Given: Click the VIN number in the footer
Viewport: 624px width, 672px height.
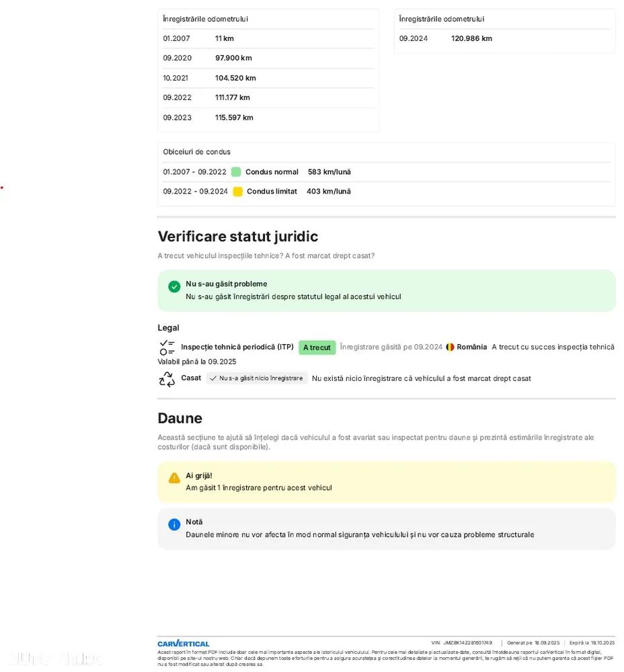Looking at the screenshot, I should click(x=467, y=643).
